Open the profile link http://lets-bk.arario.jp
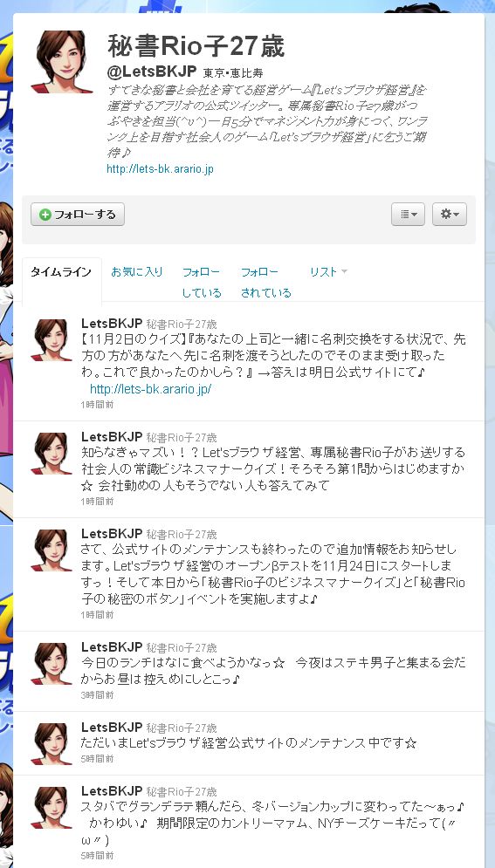The height and width of the screenshot is (868, 495). click(160, 169)
